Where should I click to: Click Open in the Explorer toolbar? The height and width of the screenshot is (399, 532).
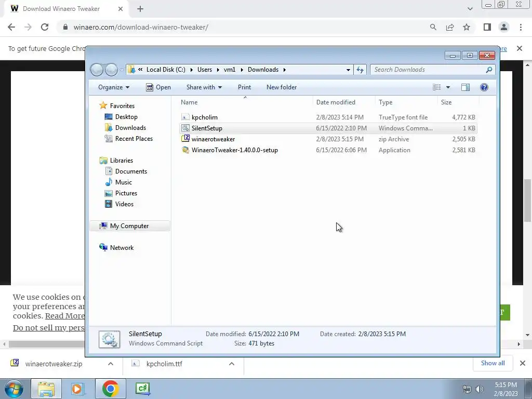tap(158, 87)
